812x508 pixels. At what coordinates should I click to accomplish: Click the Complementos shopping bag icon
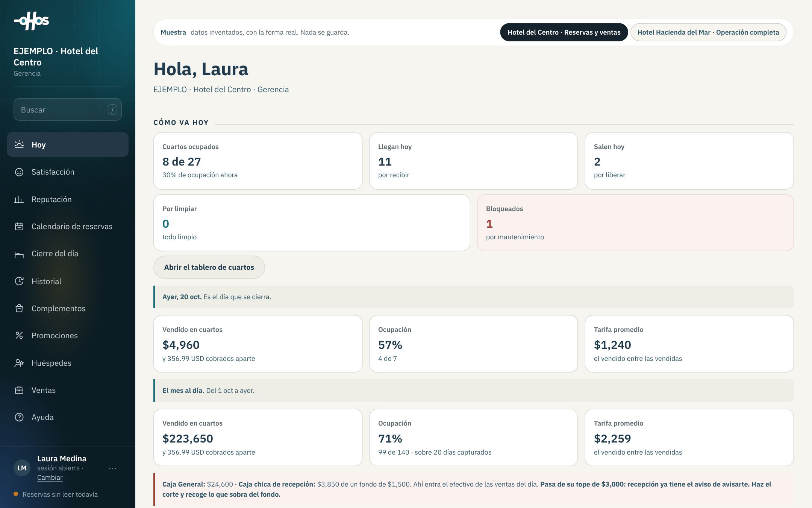click(19, 309)
